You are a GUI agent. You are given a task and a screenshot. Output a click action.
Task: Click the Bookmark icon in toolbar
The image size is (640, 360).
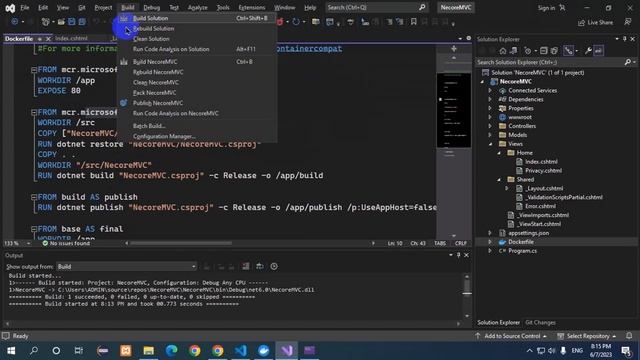413,22
